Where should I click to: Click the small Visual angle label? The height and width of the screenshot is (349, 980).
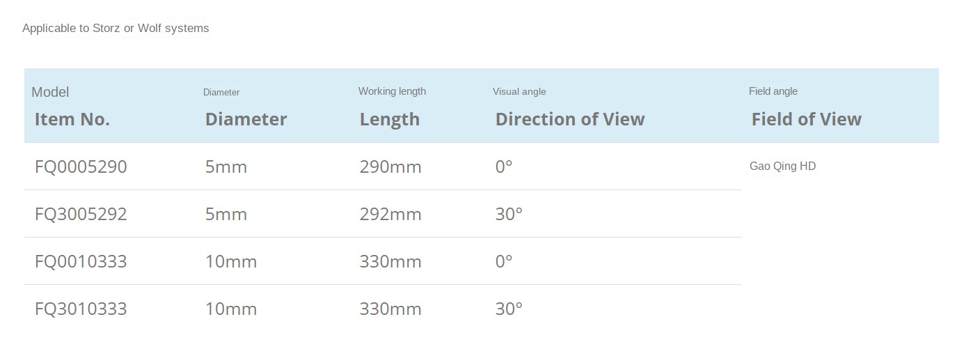[x=519, y=91]
